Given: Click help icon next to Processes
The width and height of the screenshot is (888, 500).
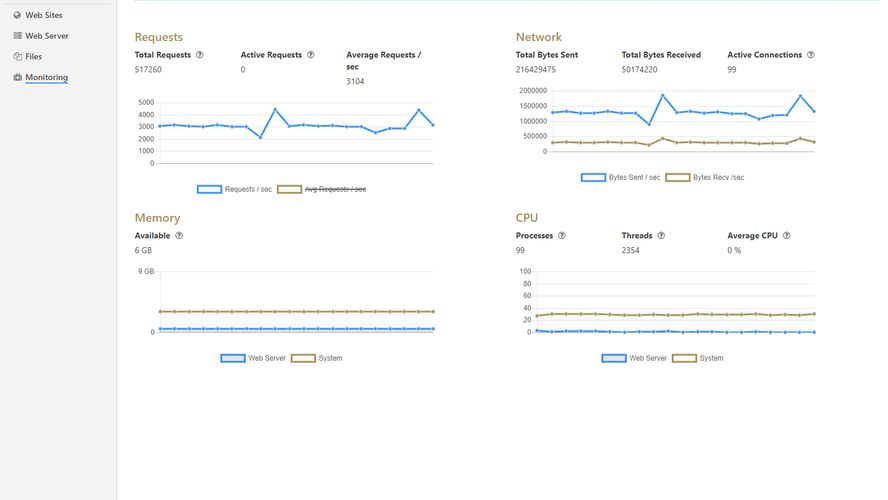Looking at the screenshot, I should click(x=562, y=236).
